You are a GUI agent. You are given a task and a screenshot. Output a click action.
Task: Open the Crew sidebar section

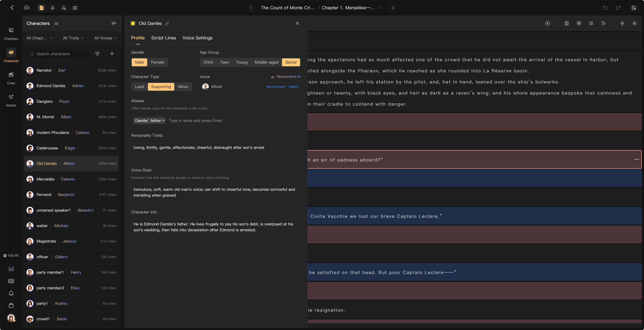[11, 78]
